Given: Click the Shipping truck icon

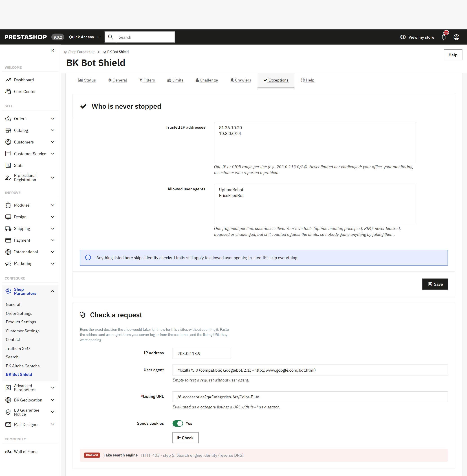Looking at the screenshot, I should [x=8, y=229].
